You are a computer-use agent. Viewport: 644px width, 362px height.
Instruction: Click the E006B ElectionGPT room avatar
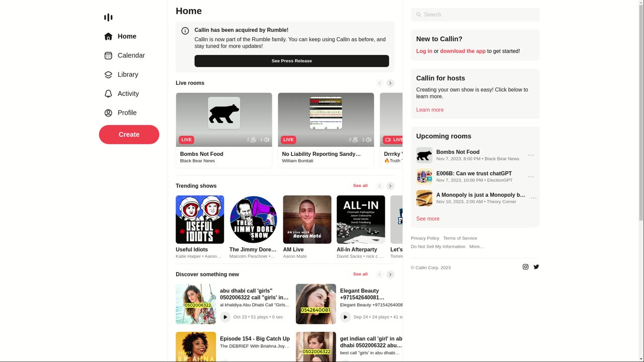click(424, 176)
